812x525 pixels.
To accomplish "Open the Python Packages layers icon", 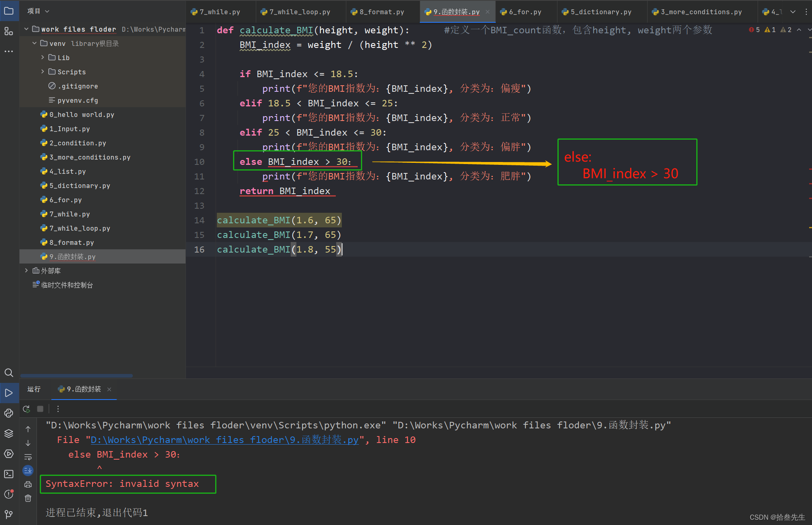I will pos(9,433).
